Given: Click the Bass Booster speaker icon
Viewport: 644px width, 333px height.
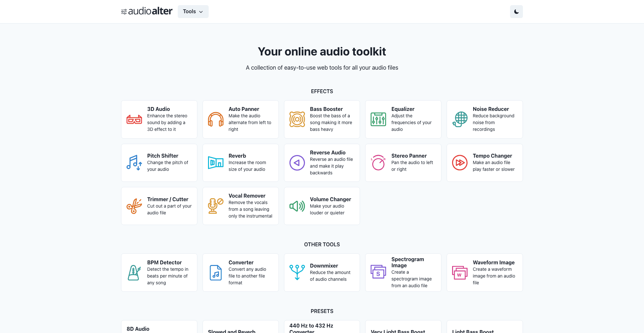Looking at the screenshot, I should (x=297, y=119).
